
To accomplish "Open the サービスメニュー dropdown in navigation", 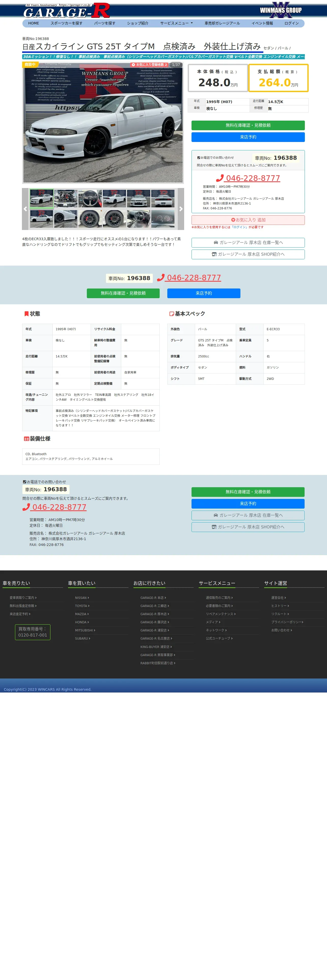I will (x=176, y=23).
